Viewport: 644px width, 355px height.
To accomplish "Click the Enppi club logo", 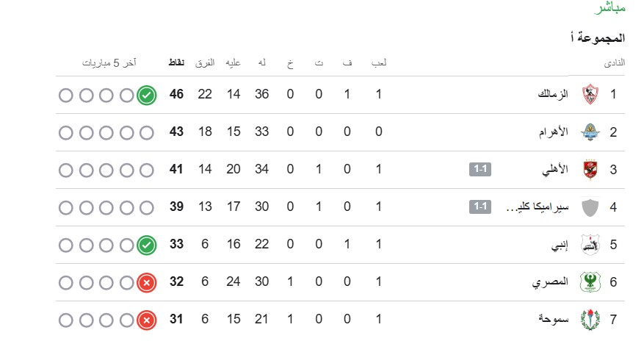I will point(590,245).
